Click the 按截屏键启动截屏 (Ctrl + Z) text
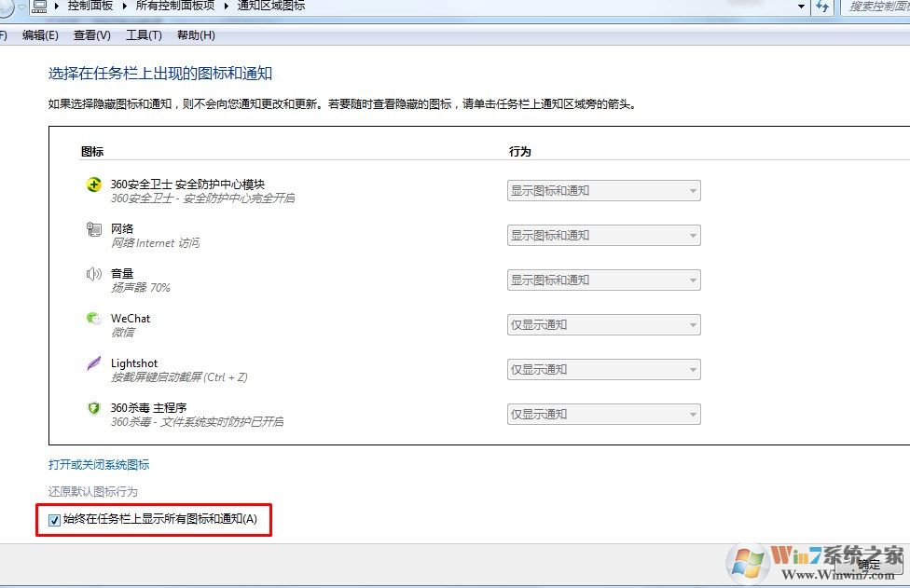 point(179,376)
